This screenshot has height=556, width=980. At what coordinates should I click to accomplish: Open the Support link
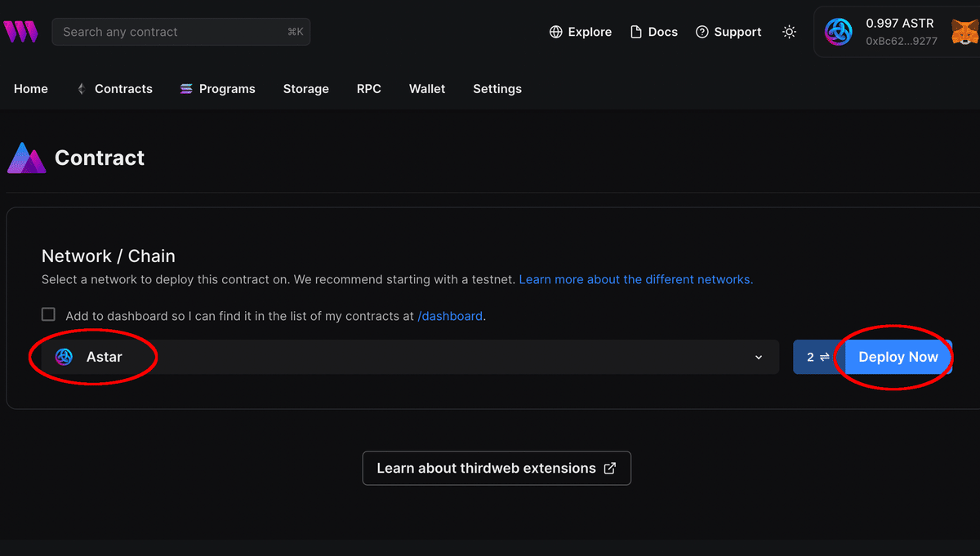click(x=728, y=32)
